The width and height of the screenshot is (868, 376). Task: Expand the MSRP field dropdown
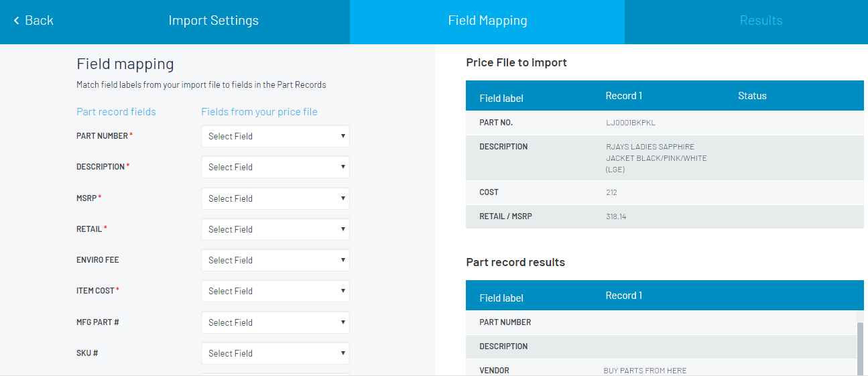pos(275,198)
